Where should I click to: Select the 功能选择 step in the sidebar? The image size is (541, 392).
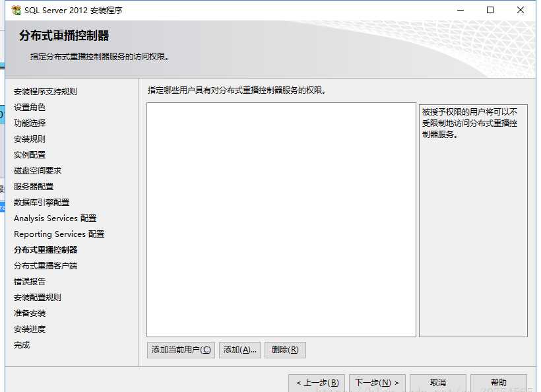click(30, 123)
